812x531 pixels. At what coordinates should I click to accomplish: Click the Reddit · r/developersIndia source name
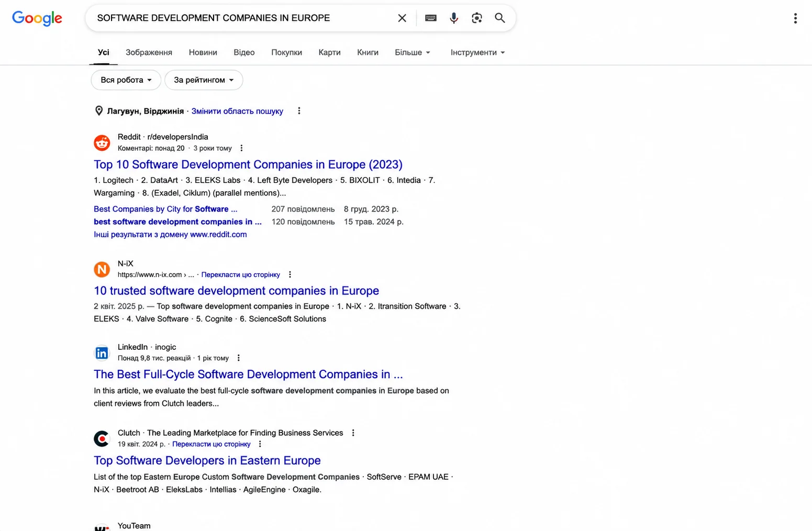(x=163, y=137)
